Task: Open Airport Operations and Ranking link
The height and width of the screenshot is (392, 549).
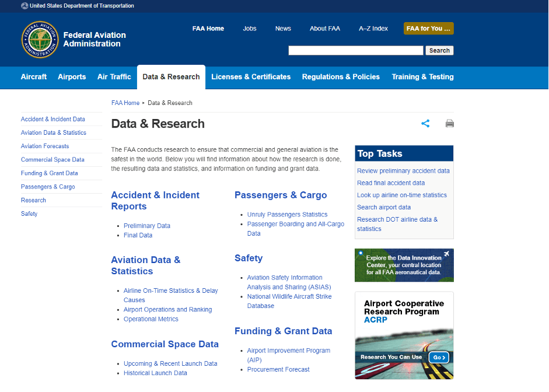Action: pos(167,309)
